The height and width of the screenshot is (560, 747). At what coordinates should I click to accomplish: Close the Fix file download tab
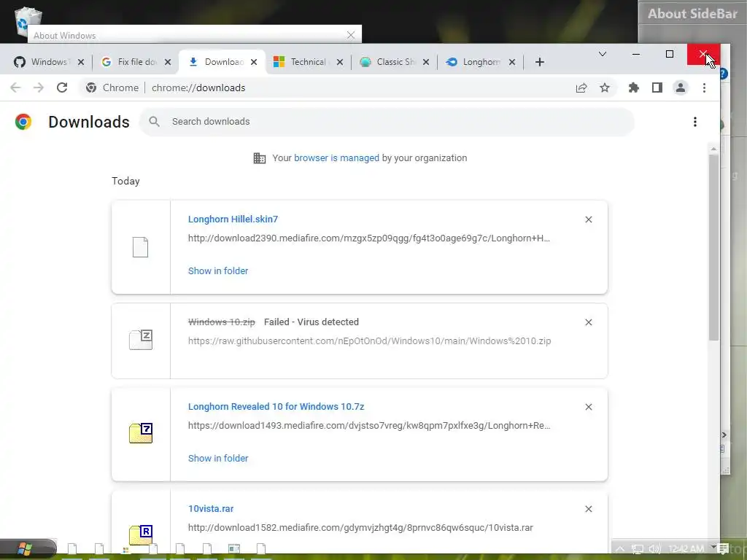tap(168, 62)
